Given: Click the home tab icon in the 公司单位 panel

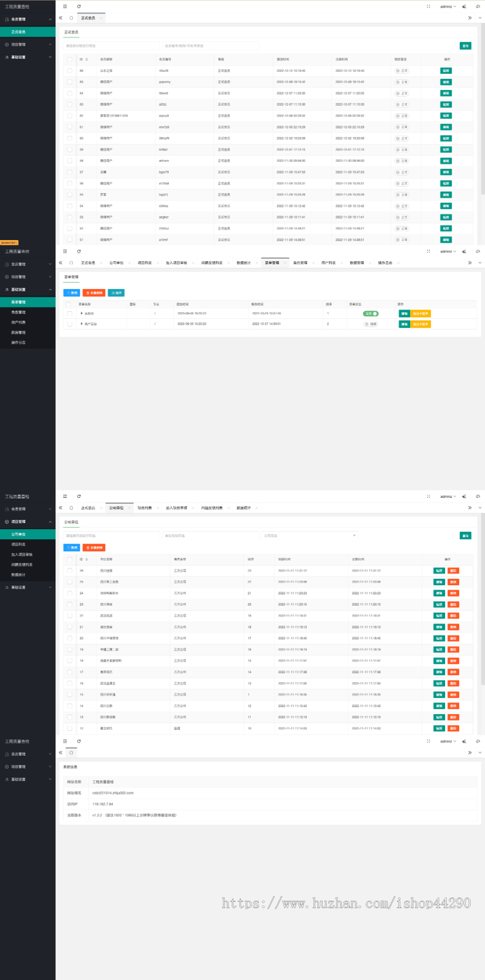Looking at the screenshot, I should [71, 508].
